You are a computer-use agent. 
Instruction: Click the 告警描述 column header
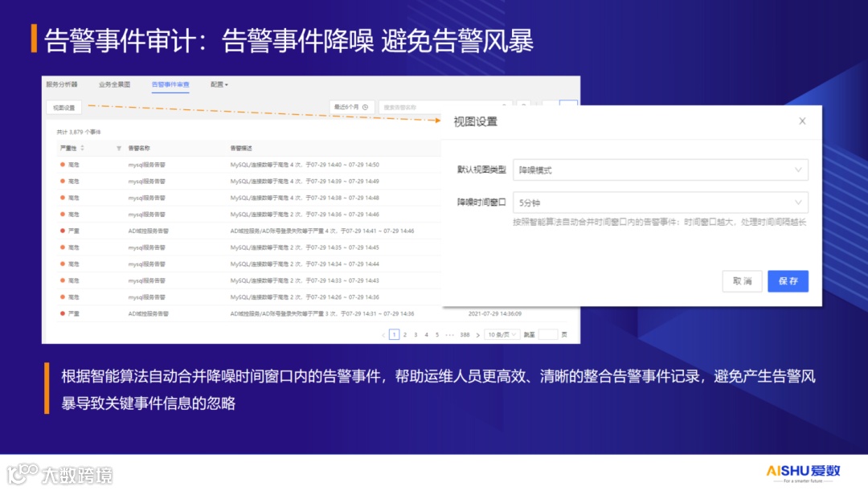point(241,149)
